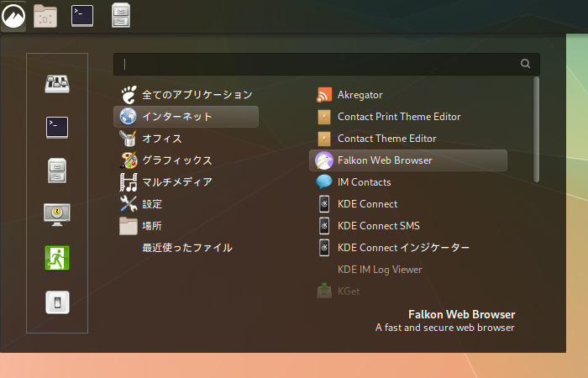Open KDE IM Log Viewer
This screenshot has height=378, width=588.
pos(408,270)
